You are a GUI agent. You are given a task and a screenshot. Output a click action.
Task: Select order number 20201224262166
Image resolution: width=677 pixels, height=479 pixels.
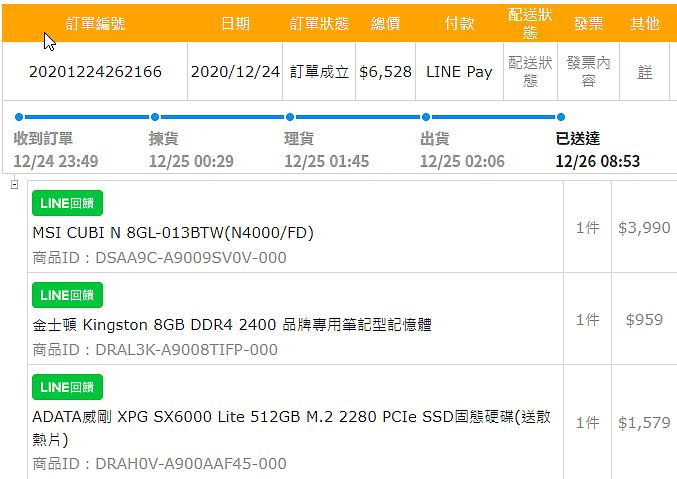pyautogui.click(x=95, y=72)
